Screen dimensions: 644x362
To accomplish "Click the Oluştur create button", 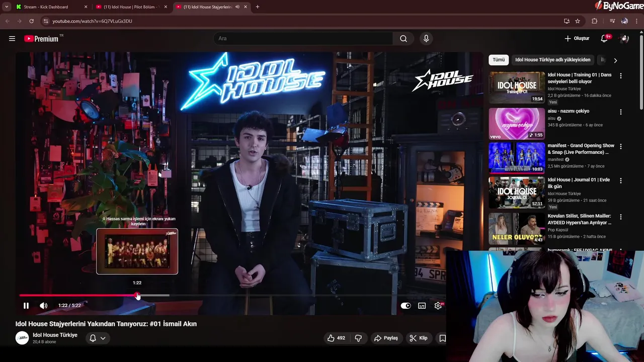I will coord(577,39).
